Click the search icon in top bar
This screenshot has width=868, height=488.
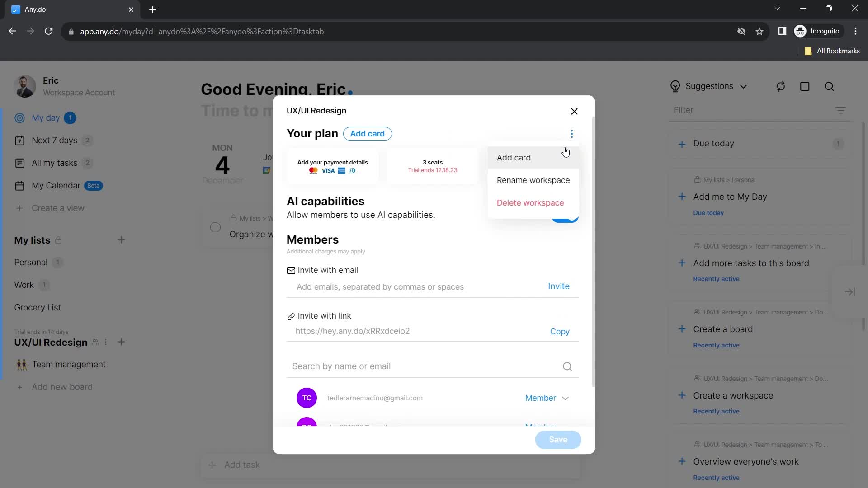831,86
